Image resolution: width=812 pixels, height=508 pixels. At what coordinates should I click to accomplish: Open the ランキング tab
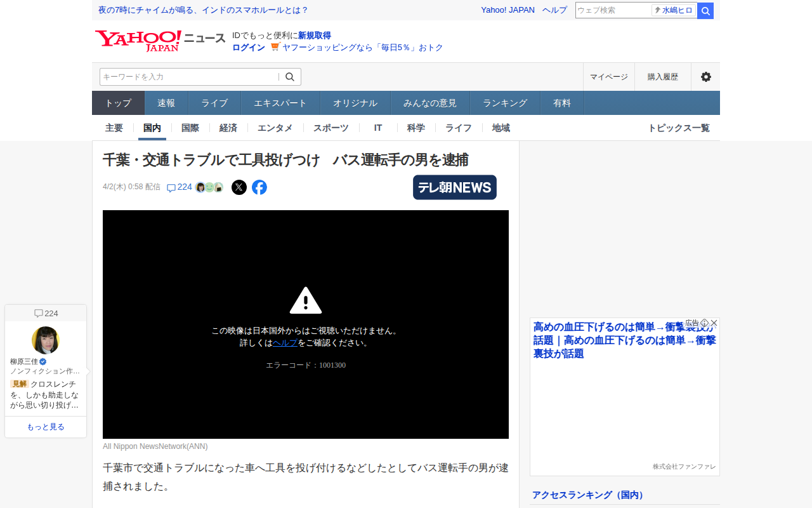(505, 103)
